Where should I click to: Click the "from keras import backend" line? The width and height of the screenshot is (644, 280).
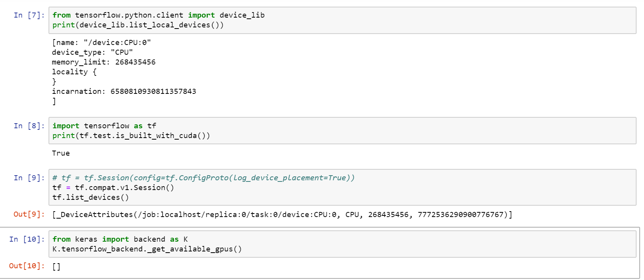(x=120, y=239)
